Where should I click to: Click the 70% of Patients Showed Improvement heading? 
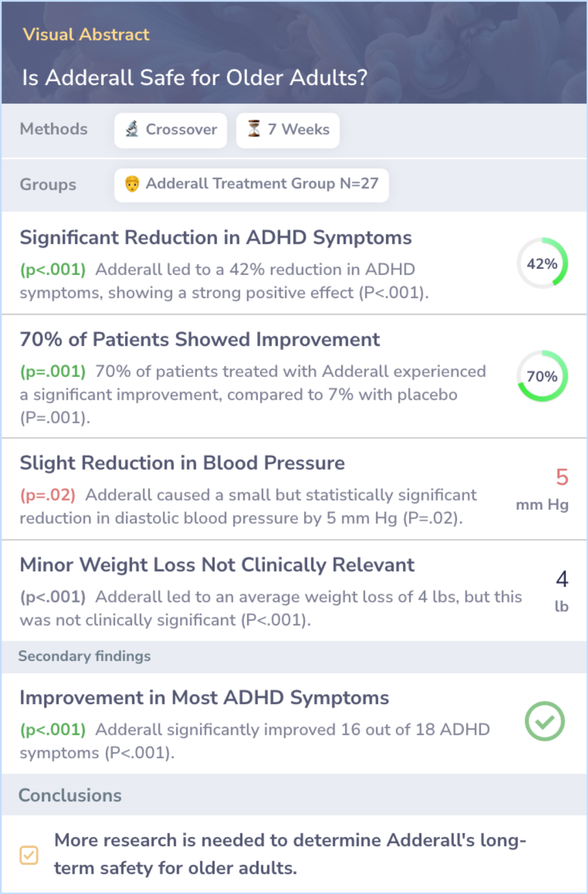pos(200,340)
